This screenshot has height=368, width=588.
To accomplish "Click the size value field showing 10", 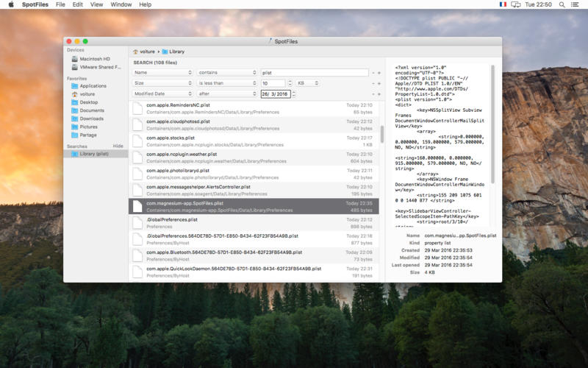I will coord(273,83).
